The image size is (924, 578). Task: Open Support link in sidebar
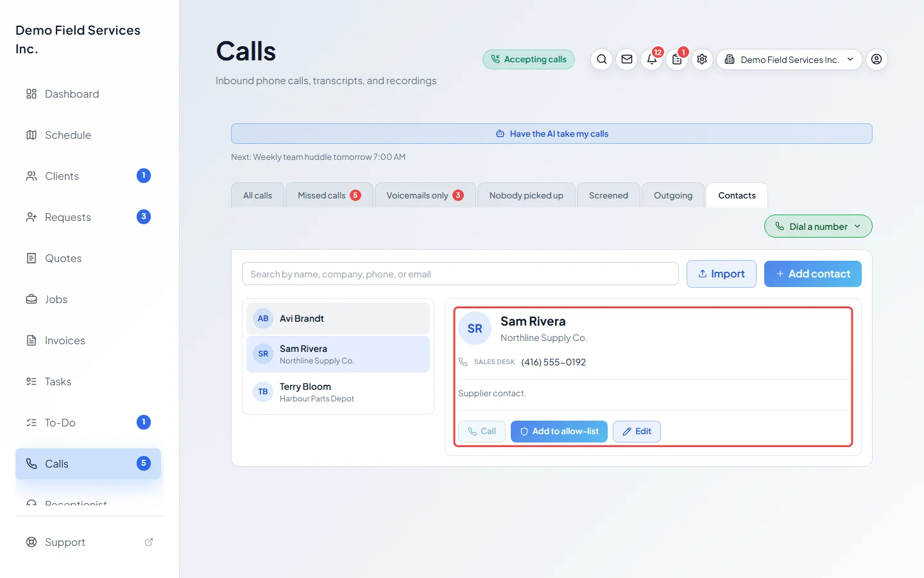(x=89, y=542)
